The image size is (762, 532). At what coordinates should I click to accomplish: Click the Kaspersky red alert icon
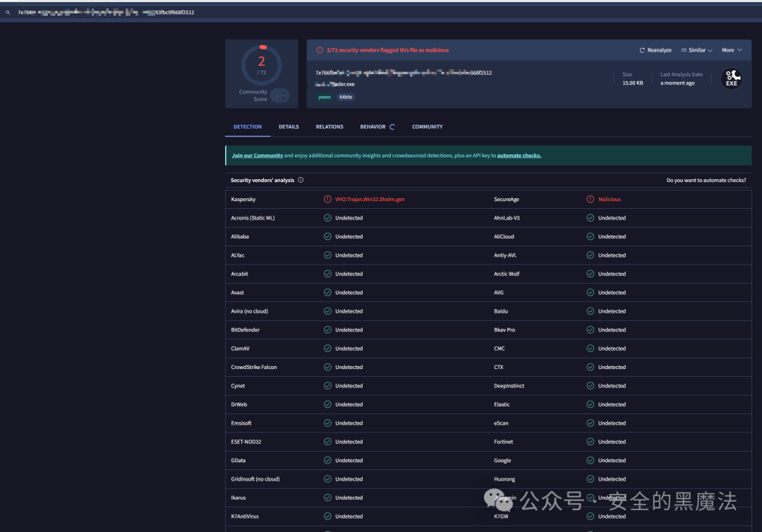click(x=327, y=199)
